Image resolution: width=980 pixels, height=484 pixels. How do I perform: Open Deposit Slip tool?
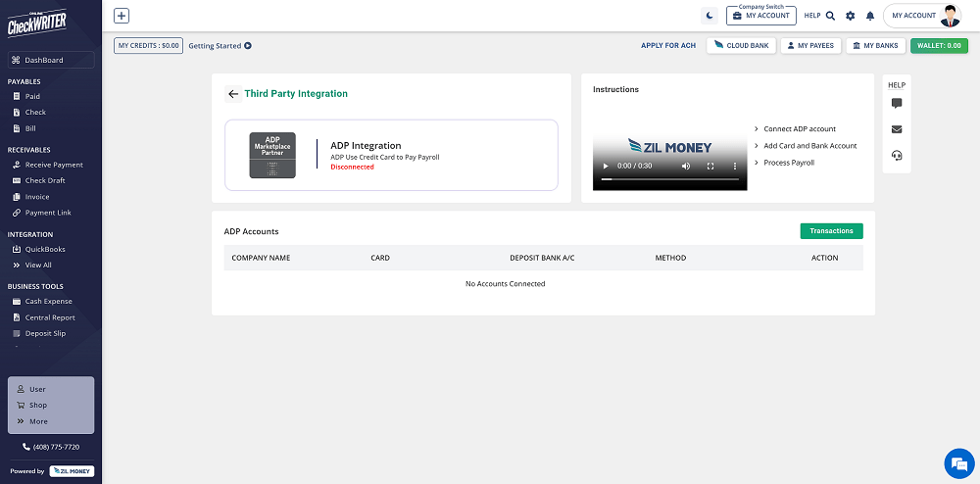(x=45, y=333)
